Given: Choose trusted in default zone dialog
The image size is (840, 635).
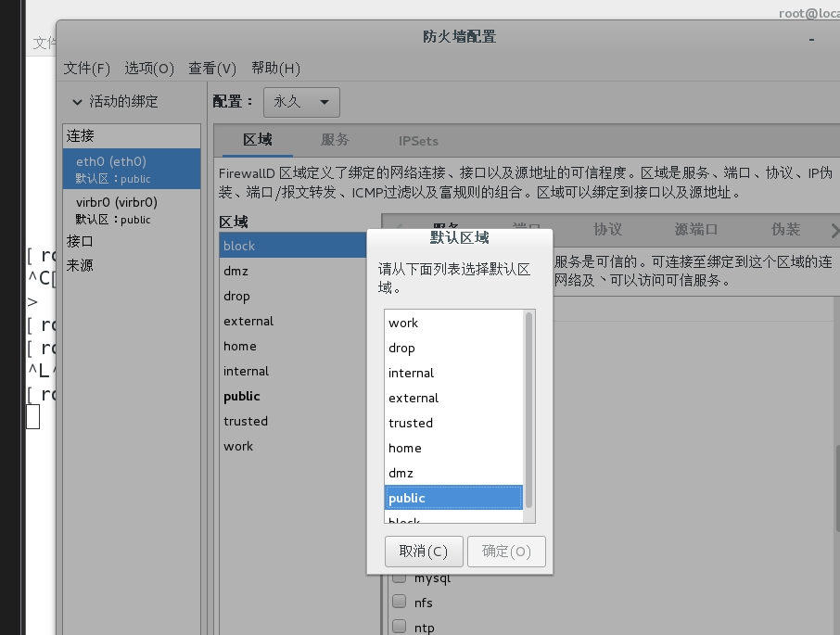Looking at the screenshot, I should pyautogui.click(x=453, y=423).
